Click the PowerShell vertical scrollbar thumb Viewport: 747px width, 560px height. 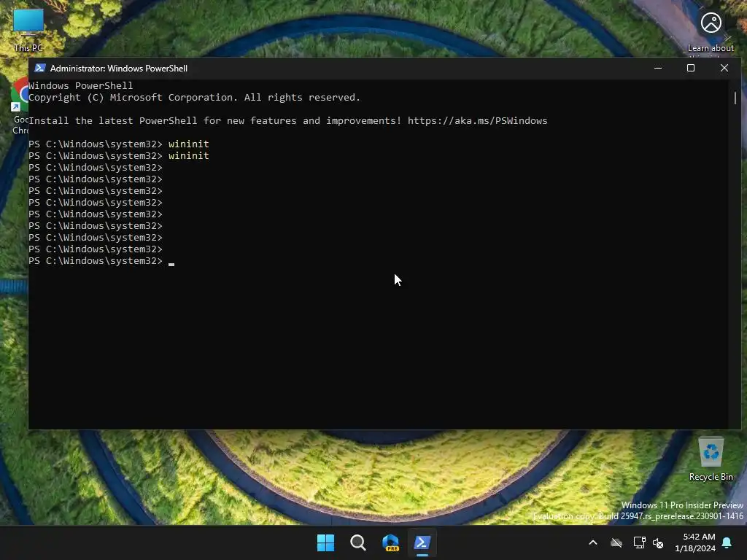point(735,98)
